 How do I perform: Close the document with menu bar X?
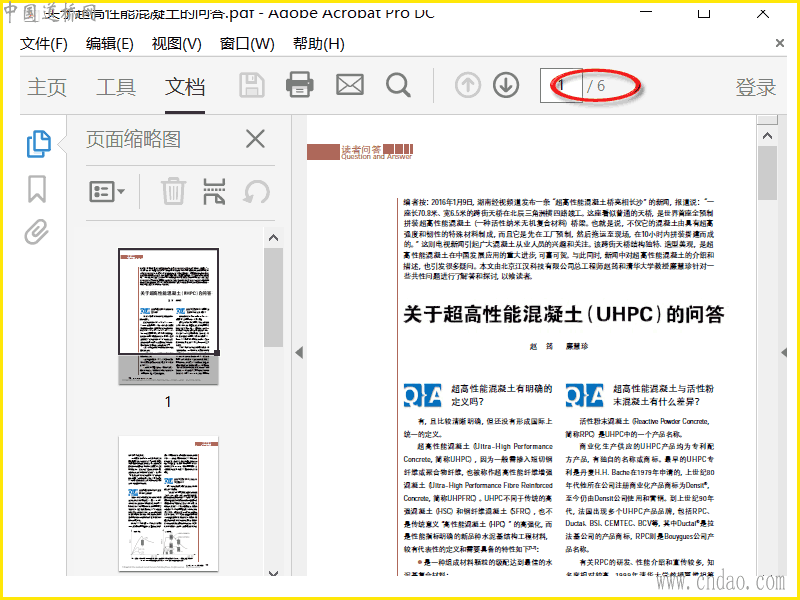point(780,43)
